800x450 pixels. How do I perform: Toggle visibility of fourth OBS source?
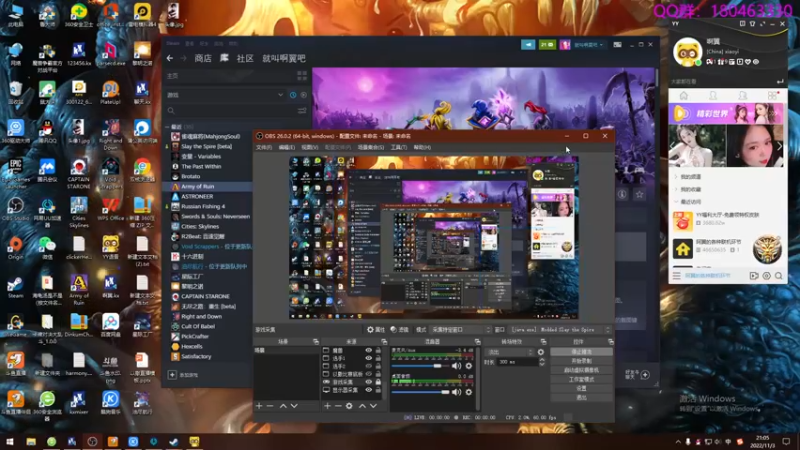[368, 374]
